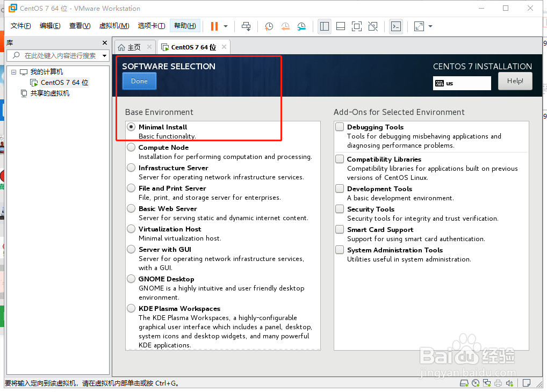Open the 虚拟机(M) menu

114,26
